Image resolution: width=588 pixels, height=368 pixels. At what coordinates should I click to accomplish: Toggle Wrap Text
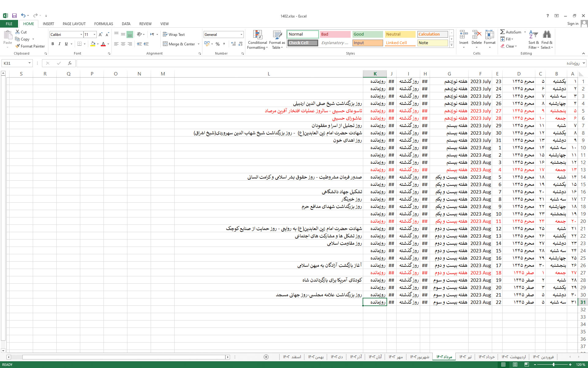174,35
